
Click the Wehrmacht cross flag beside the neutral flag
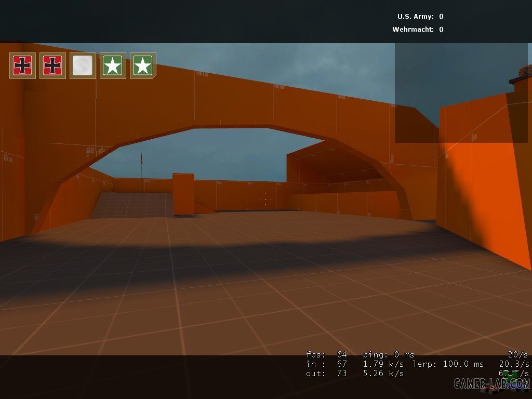click(x=52, y=65)
